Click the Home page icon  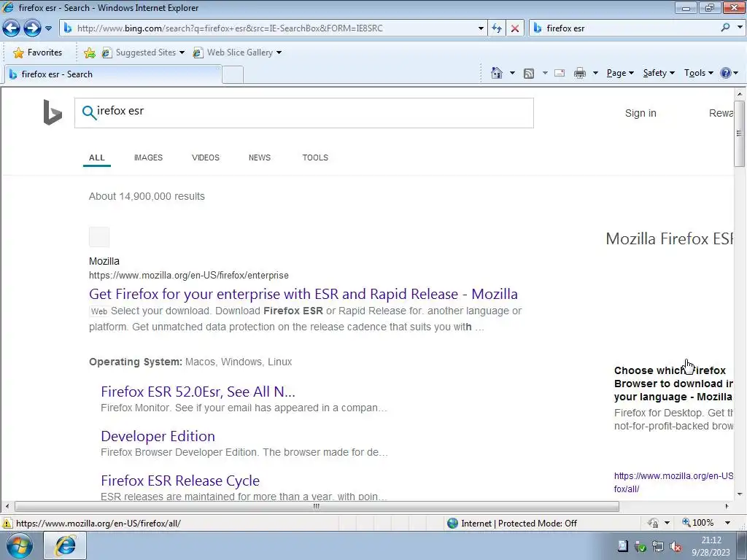click(496, 73)
